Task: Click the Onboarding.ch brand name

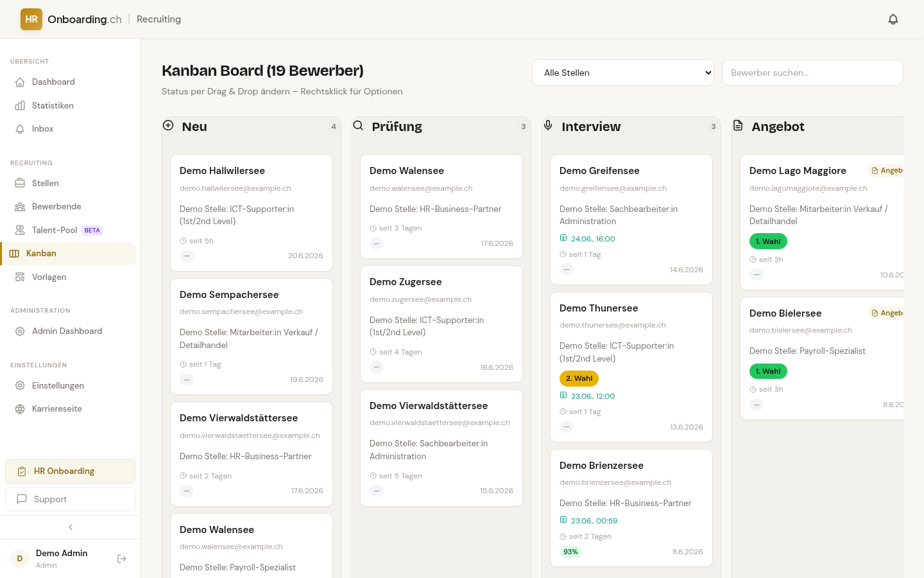Action: click(85, 19)
